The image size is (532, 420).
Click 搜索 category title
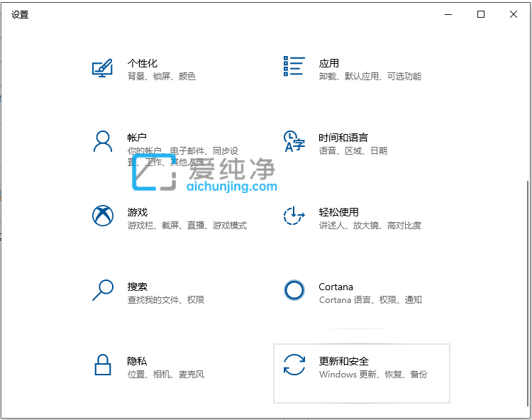(138, 287)
